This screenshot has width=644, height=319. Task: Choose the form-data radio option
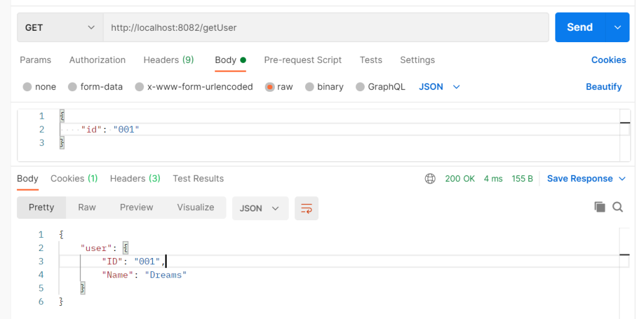click(72, 87)
